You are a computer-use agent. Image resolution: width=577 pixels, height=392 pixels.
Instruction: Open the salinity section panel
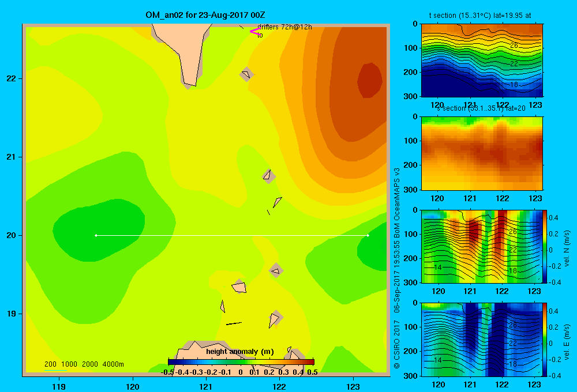[x=482, y=153]
